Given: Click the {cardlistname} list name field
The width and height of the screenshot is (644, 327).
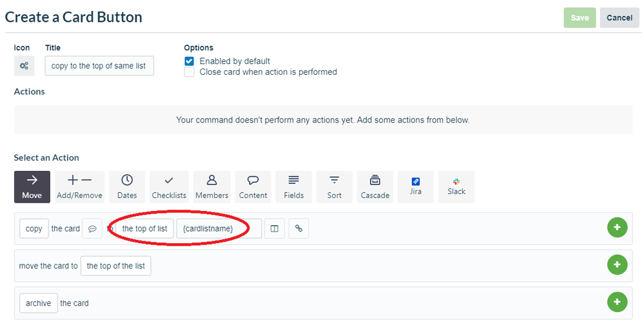Looking at the screenshot, I should tap(219, 228).
